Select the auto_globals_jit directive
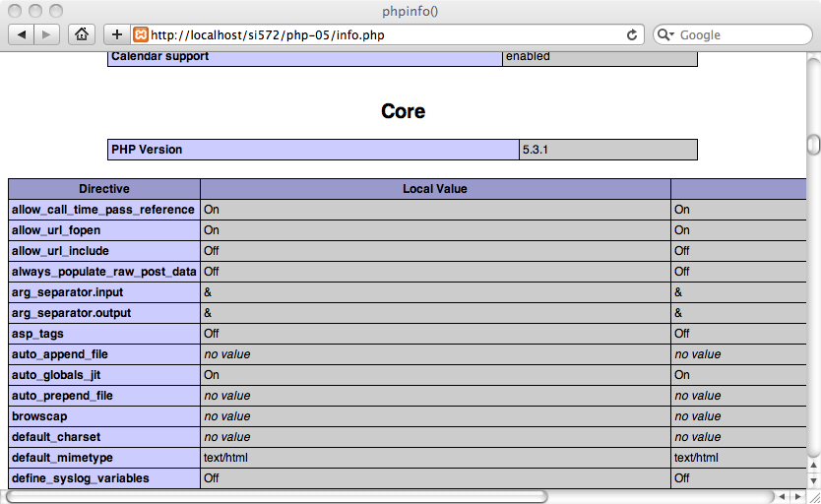Image resolution: width=821 pixels, height=504 pixels. [x=104, y=375]
